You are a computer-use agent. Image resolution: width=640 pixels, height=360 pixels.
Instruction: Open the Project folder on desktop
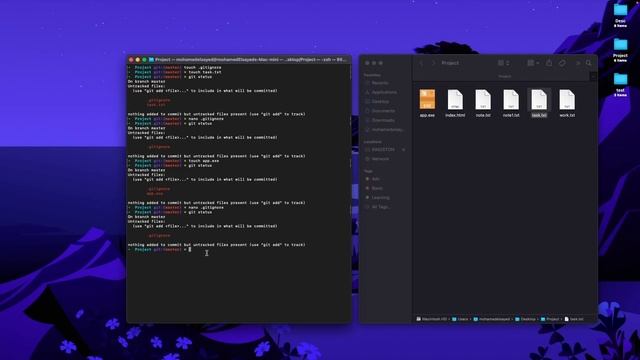(x=620, y=50)
